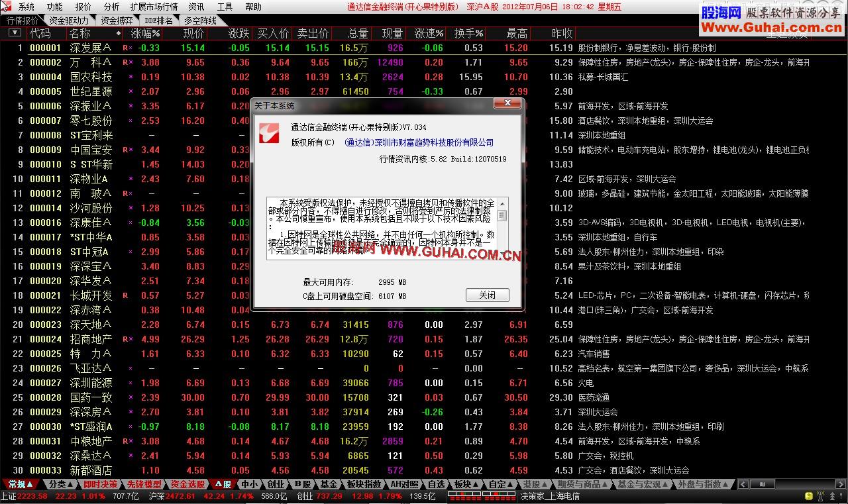Viewport: 848px width, 504px height.
Task: Sort by 现价 column header
Action: [193, 33]
